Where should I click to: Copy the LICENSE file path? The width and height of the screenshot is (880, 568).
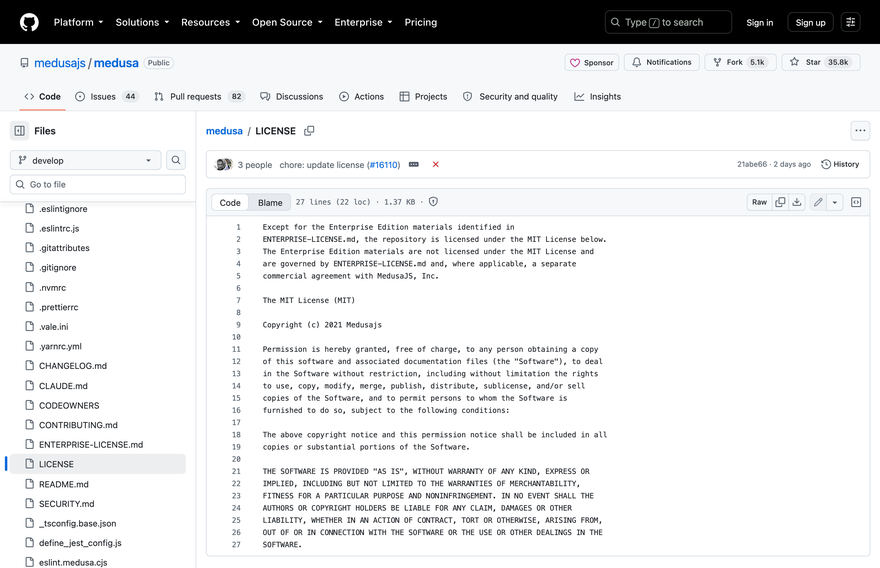click(x=309, y=131)
